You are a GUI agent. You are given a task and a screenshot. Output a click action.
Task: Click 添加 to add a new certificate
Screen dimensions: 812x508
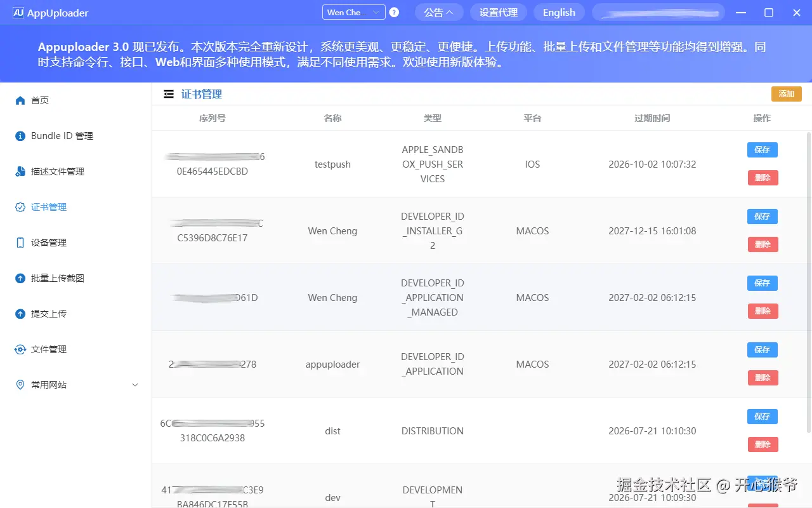click(x=786, y=93)
